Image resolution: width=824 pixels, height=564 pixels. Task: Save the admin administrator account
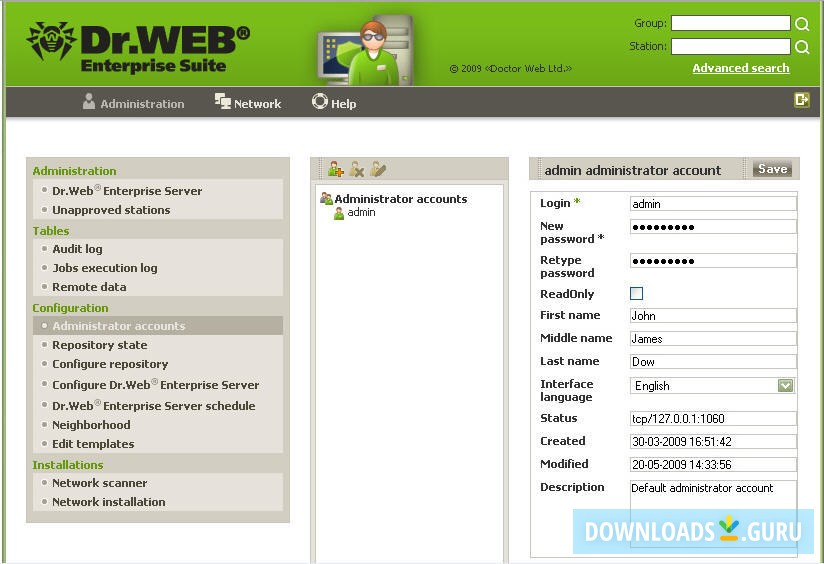click(772, 169)
